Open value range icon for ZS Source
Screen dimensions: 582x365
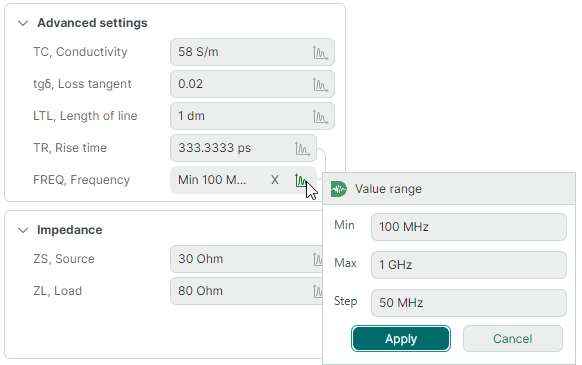(318, 259)
